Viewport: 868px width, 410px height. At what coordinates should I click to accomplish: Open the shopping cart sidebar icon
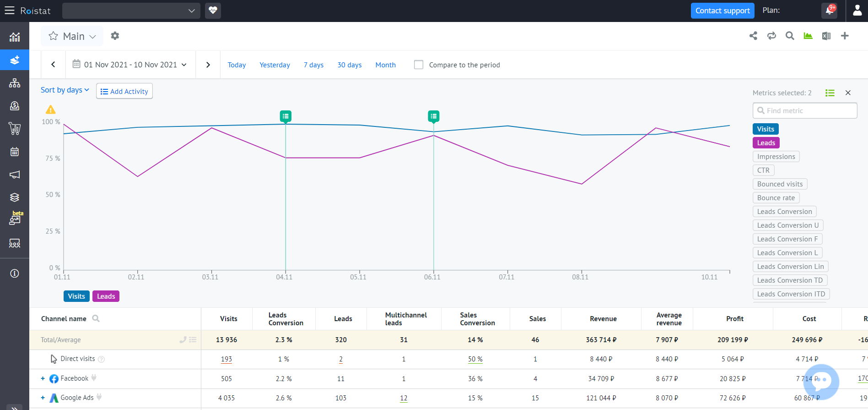[15, 129]
